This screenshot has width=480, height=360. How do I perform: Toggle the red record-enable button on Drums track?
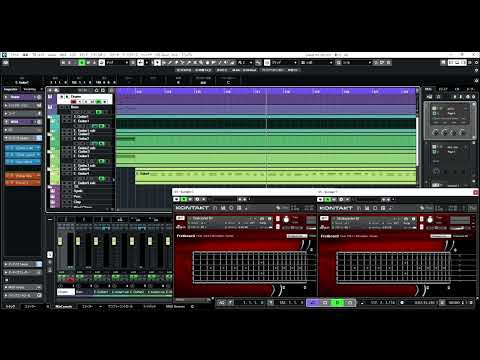(x=74, y=102)
